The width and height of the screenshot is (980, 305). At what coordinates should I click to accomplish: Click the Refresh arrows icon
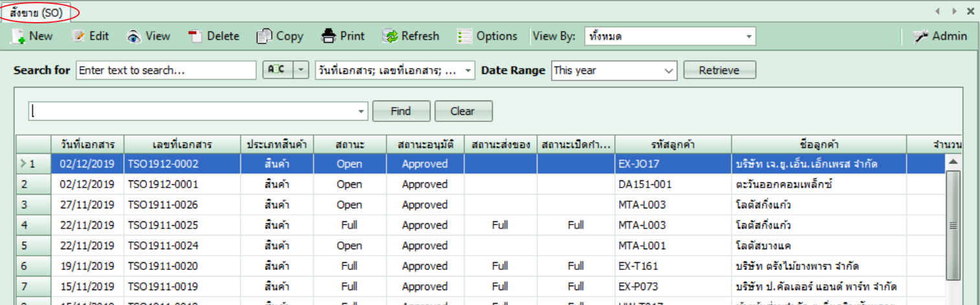click(390, 36)
